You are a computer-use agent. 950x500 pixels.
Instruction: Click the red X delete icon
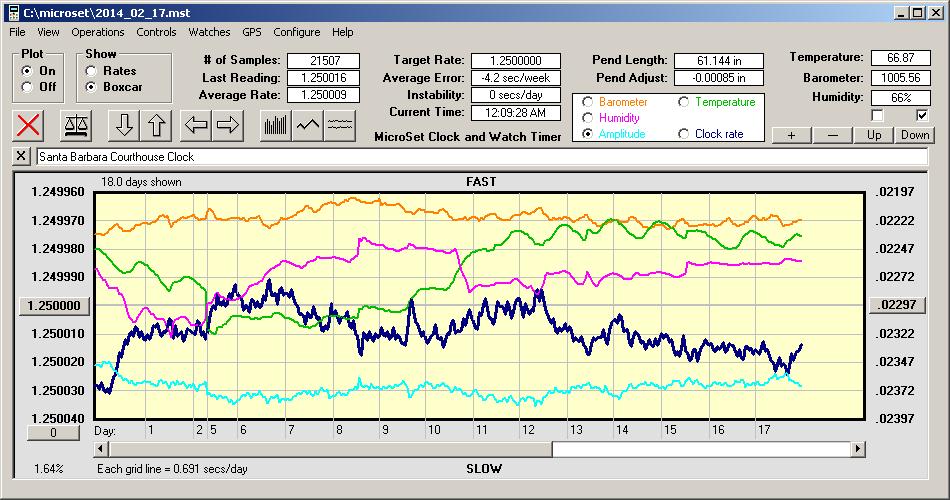pos(28,125)
